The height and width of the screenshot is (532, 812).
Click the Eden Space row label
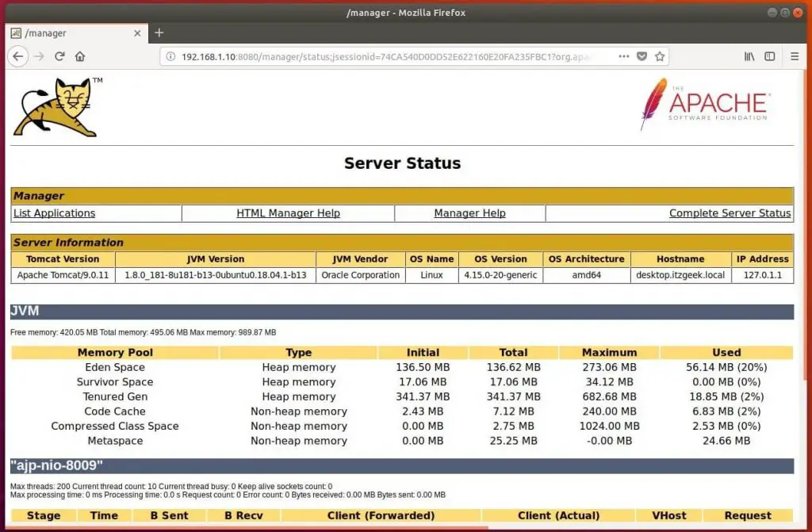tap(115, 367)
